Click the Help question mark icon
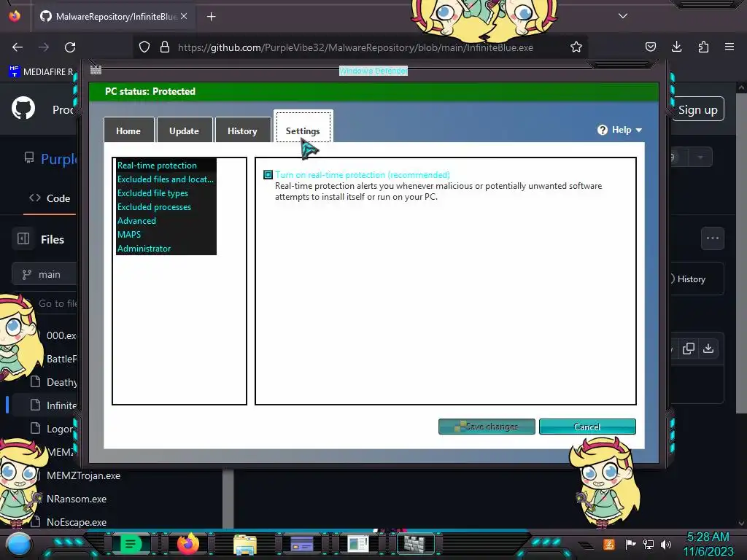Screen dimensions: 747x560 [x=602, y=130]
